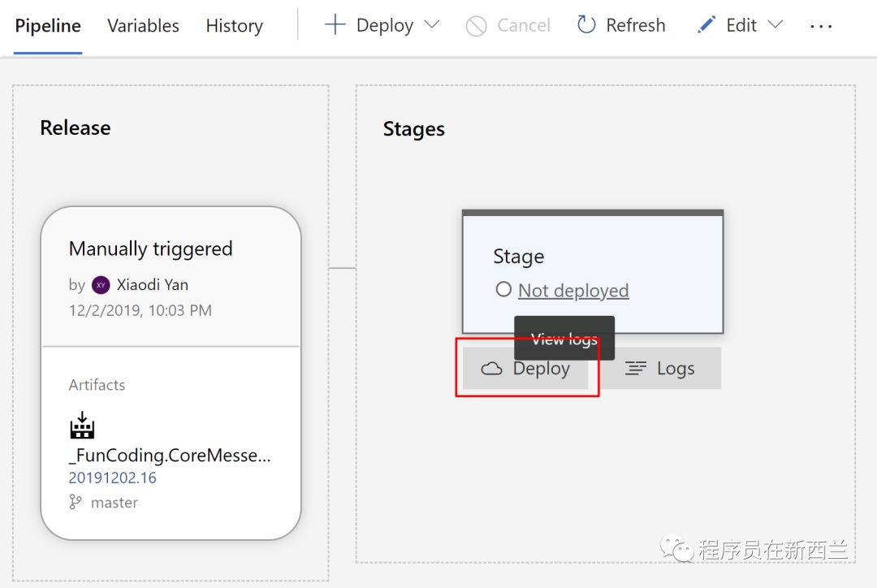Select the Stage card title
The image size is (877, 588).
(x=518, y=257)
